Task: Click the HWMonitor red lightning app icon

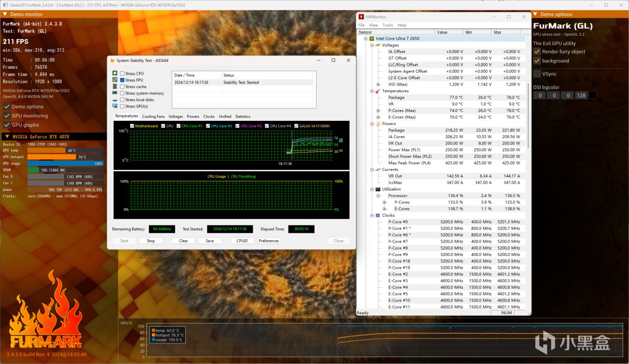Action: [361, 17]
